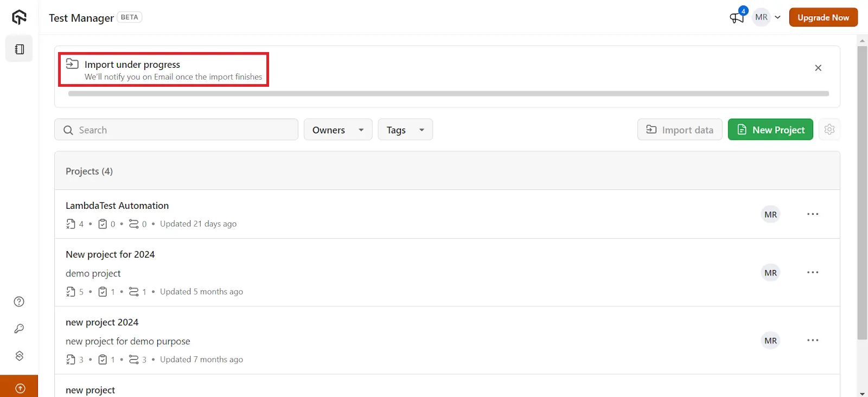This screenshot has height=397, width=868.
Task: Click the import progress bar
Action: coord(448,94)
